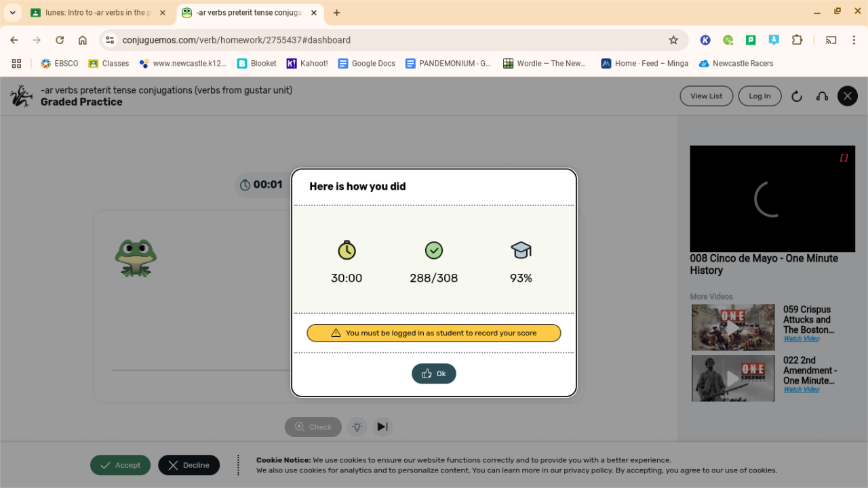This screenshot has height=488, width=868.
Task: Close the 'lunes: Intro to -ar verbs' tab
Action: coord(162,13)
